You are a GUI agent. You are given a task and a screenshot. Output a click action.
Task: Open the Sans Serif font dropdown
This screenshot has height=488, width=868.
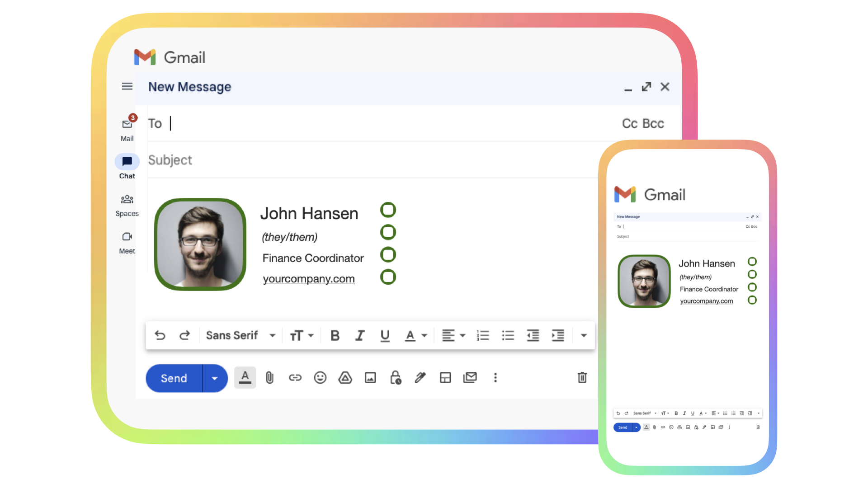tap(241, 335)
